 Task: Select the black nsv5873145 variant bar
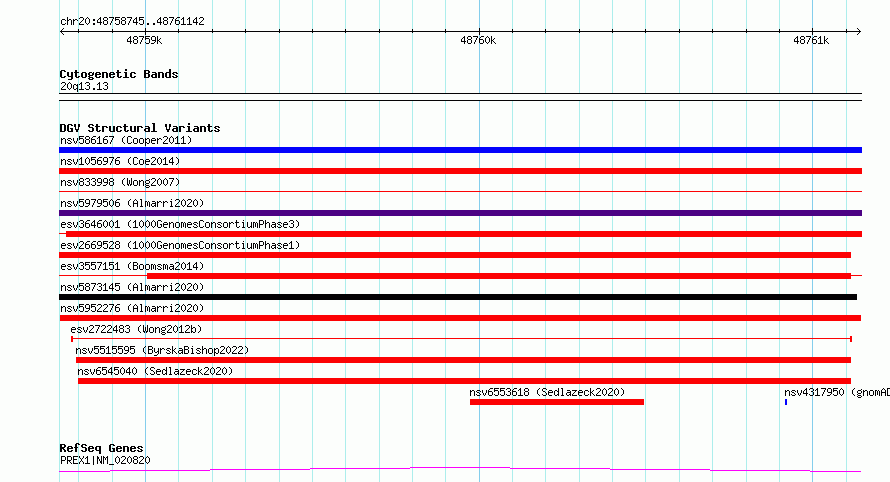click(458, 297)
